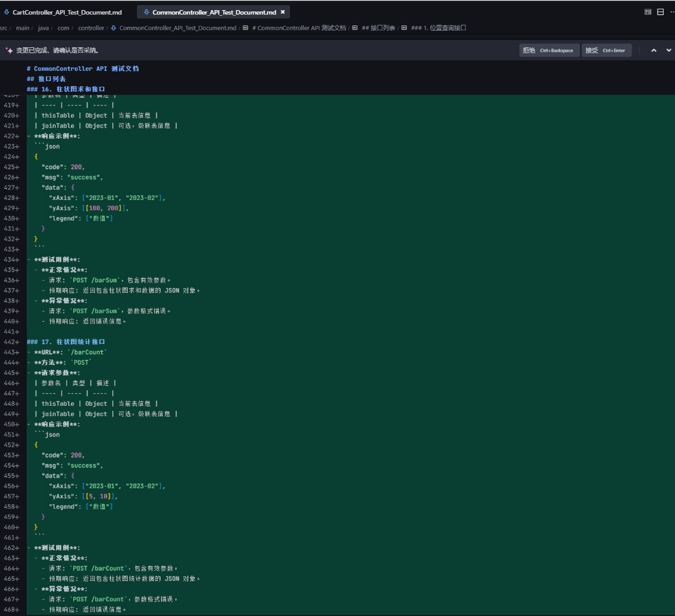Viewport: 675px width, 616px height.
Task: Click '**测试用例**' on line 434
Action: (x=57, y=260)
